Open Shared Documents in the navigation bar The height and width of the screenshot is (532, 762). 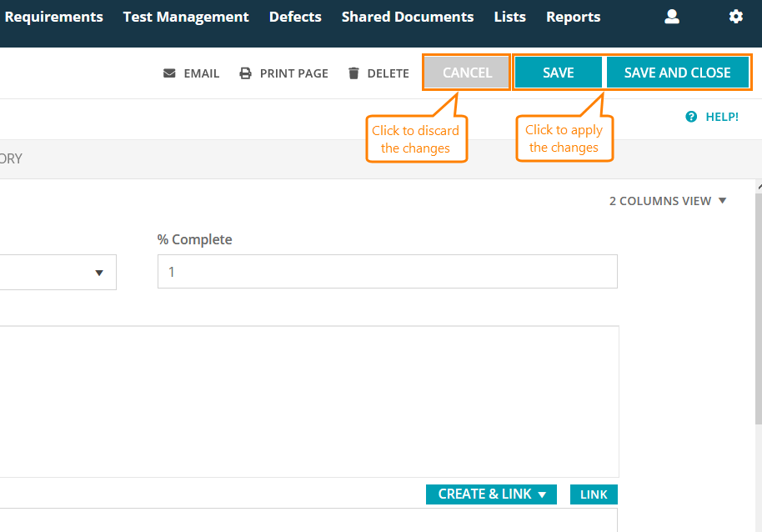(x=408, y=17)
